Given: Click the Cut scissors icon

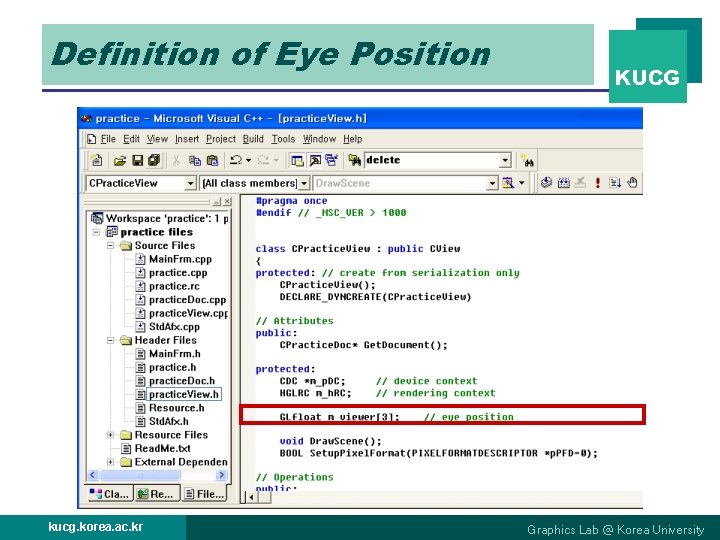Looking at the screenshot, I should [x=176, y=160].
